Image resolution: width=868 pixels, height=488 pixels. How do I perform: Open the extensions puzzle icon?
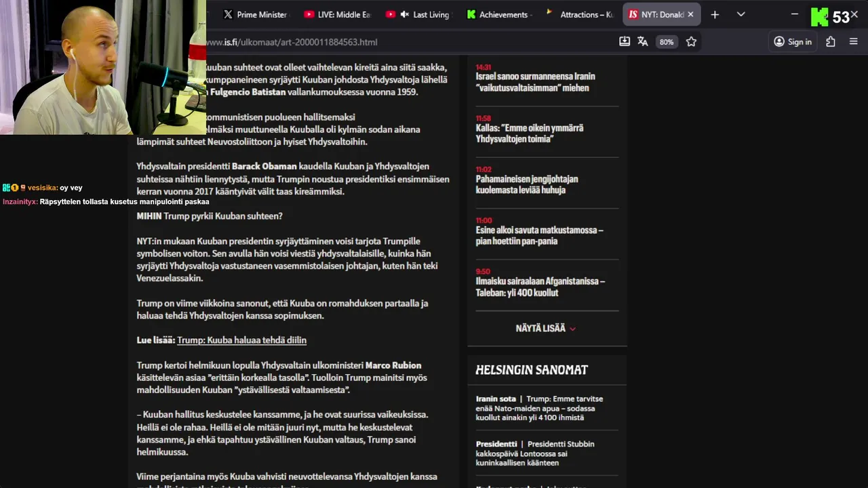[830, 41]
